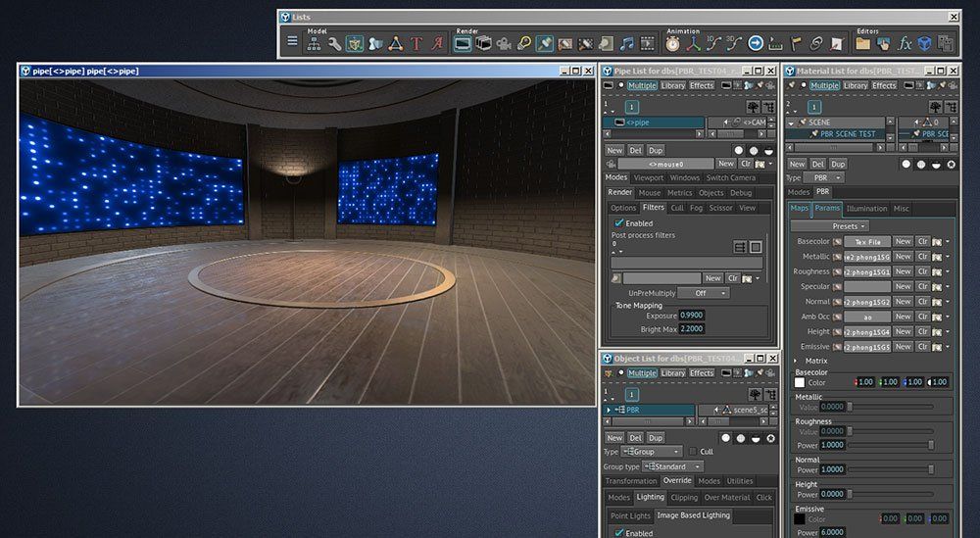Viewport: 980px width, 538px height.
Task: Open the fx editor icon
Action: click(905, 43)
